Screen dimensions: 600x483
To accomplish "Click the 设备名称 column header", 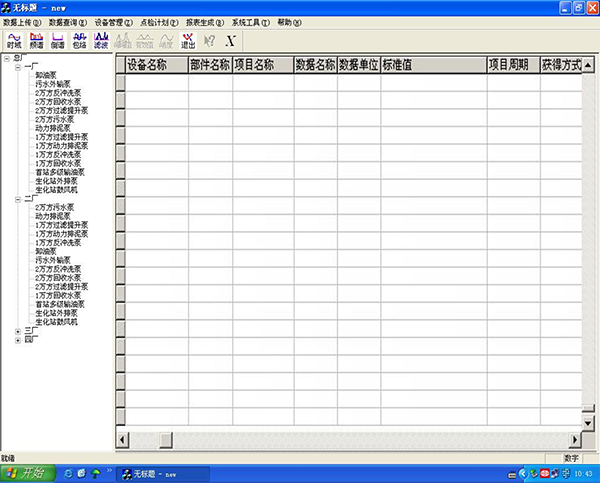I will click(x=155, y=65).
